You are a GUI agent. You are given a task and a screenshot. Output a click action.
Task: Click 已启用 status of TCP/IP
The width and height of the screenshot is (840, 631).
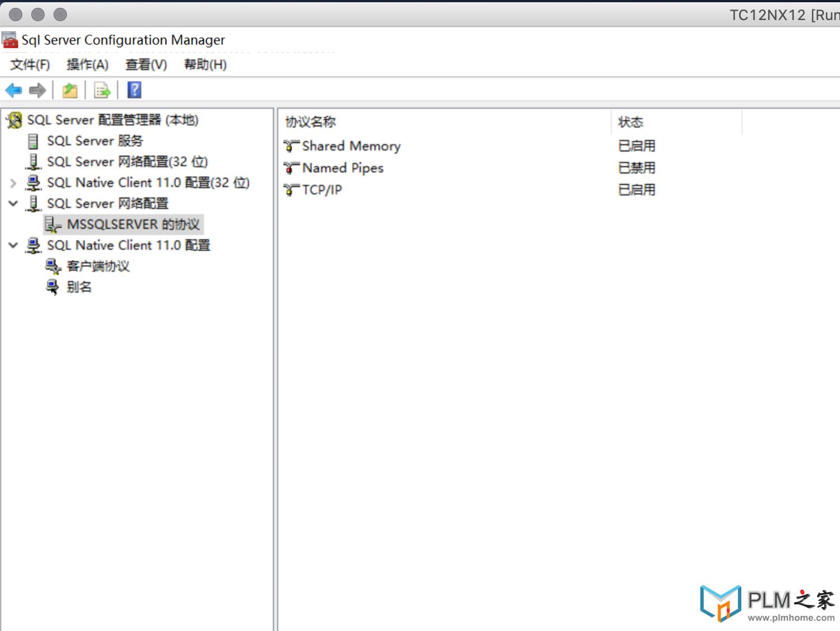pyautogui.click(x=637, y=190)
